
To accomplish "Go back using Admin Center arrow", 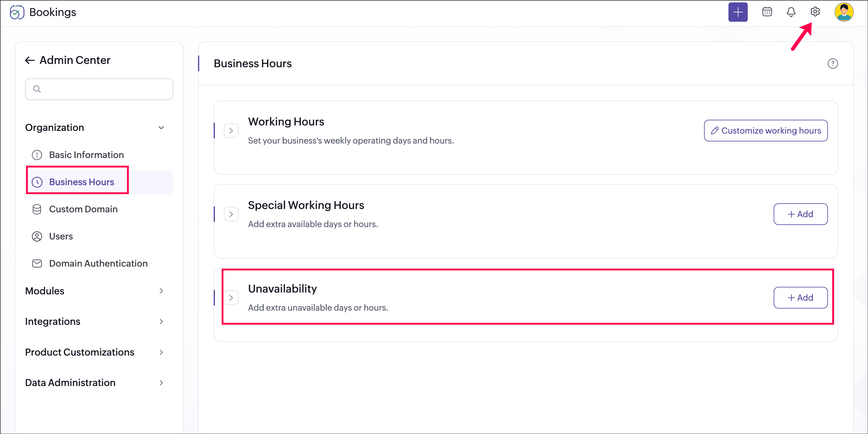I will coord(30,60).
